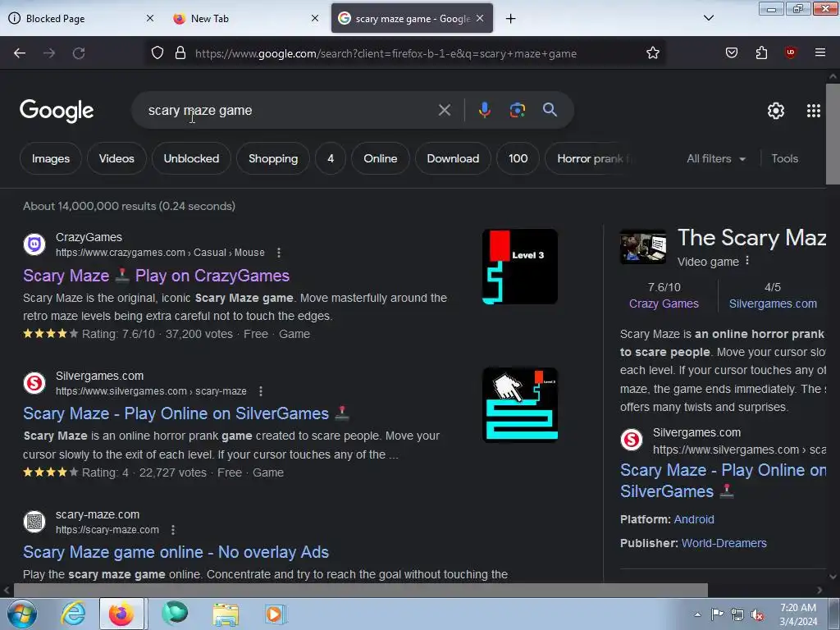840x630 pixels.
Task: Apply the Online filter chip
Action: coord(381,158)
